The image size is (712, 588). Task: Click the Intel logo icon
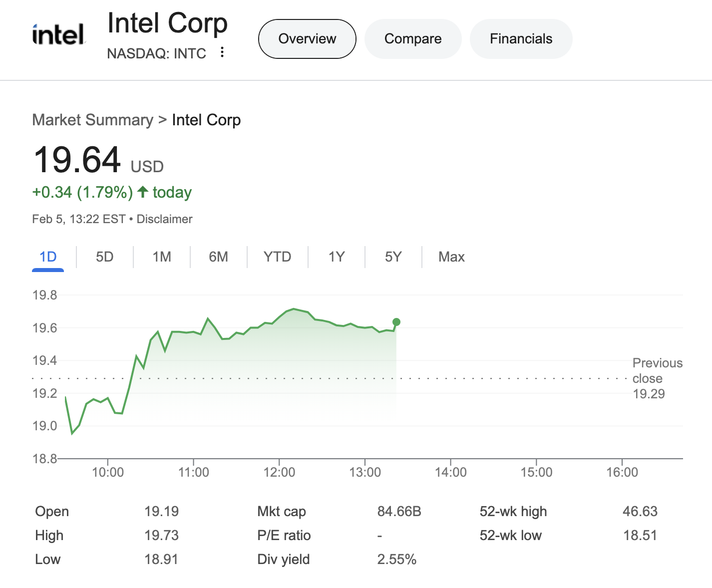(58, 34)
